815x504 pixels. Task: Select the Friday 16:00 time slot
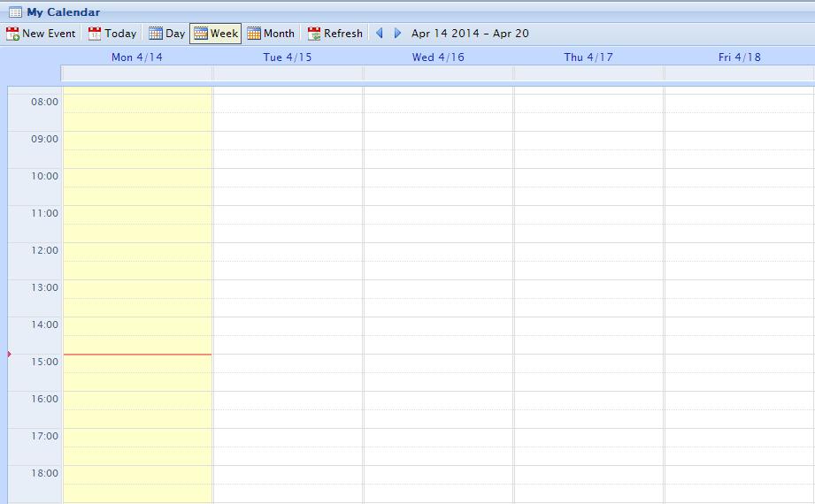tap(740, 401)
